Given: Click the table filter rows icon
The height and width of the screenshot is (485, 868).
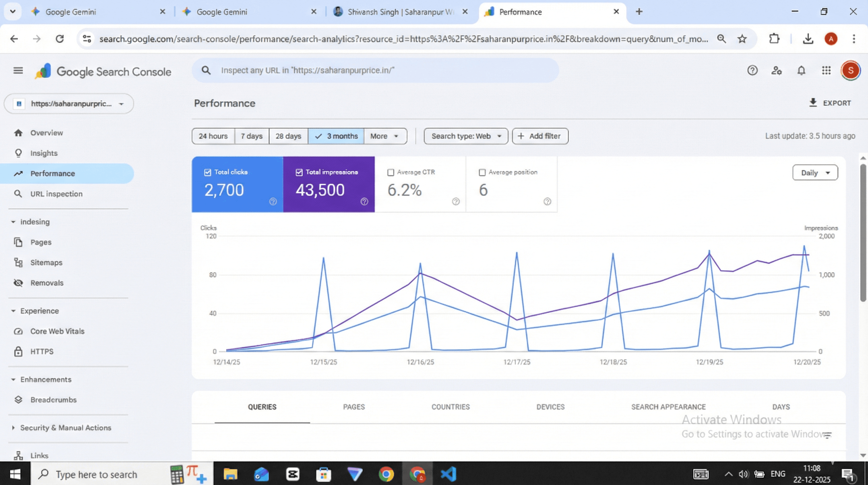Looking at the screenshot, I should (827, 435).
